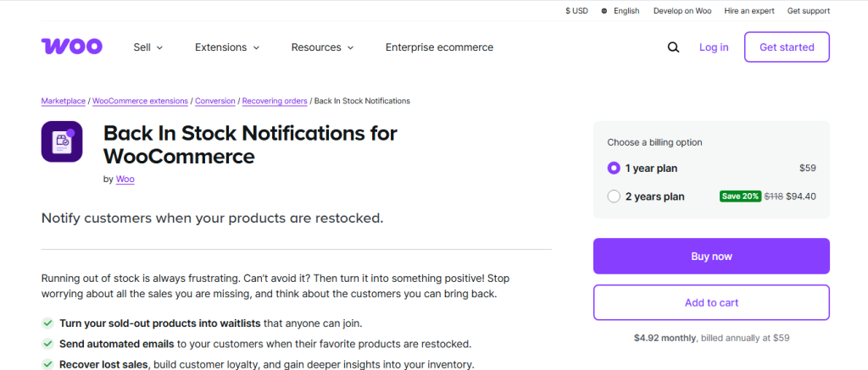This screenshot has width=868, height=370.
Task: Expand the Sell dropdown menu
Action: coord(147,47)
